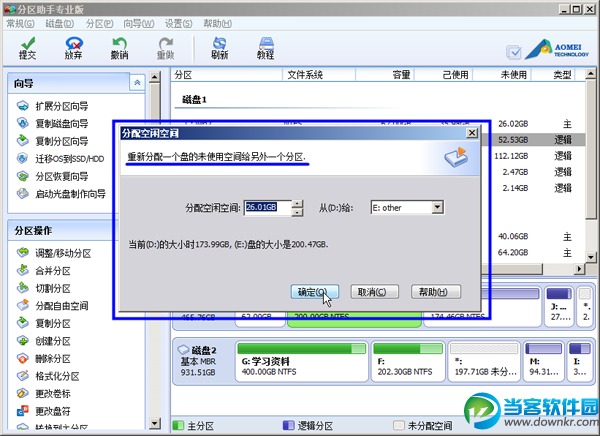Select 调整/移动分区 operation
This screenshot has height=436, width=600.
54,253
